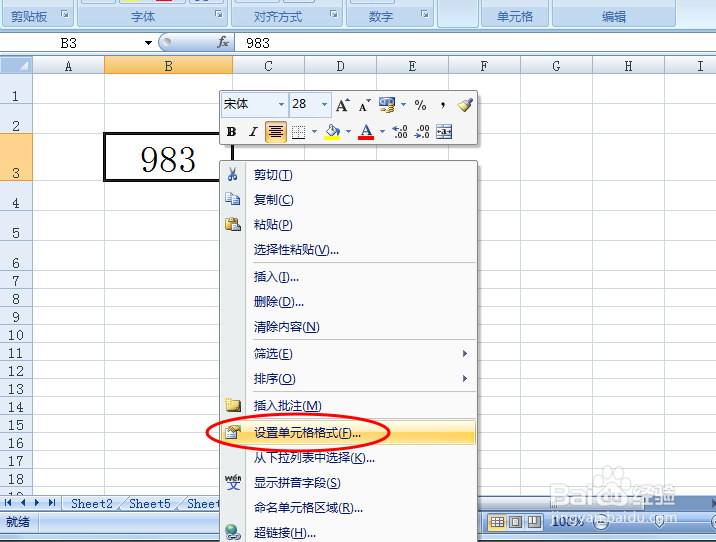Image resolution: width=716 pixels, height=542 pixels.
Task: Select column D header
Action: click(340, 66)
